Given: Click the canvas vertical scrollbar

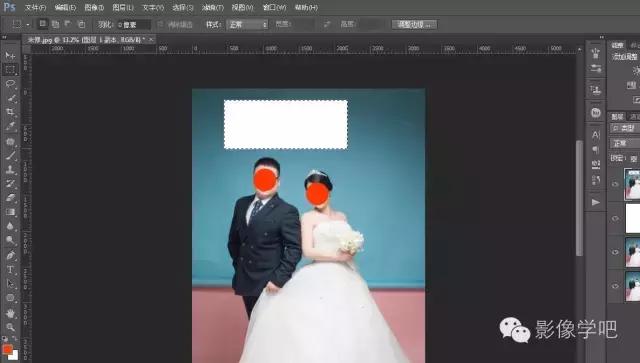Looking at the screenshot, I should pyautogui.click(x=579, y=198).
